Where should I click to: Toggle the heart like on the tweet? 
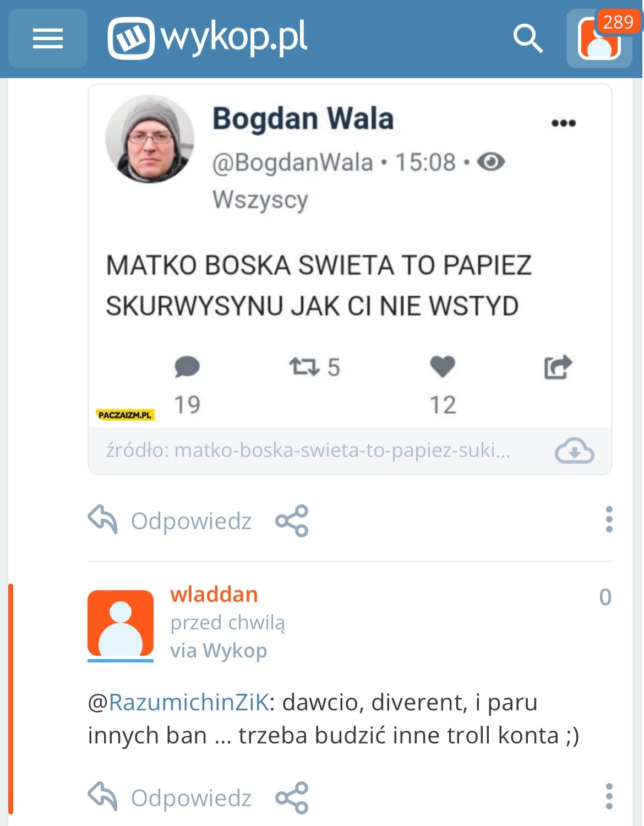[x=443, y=367]
